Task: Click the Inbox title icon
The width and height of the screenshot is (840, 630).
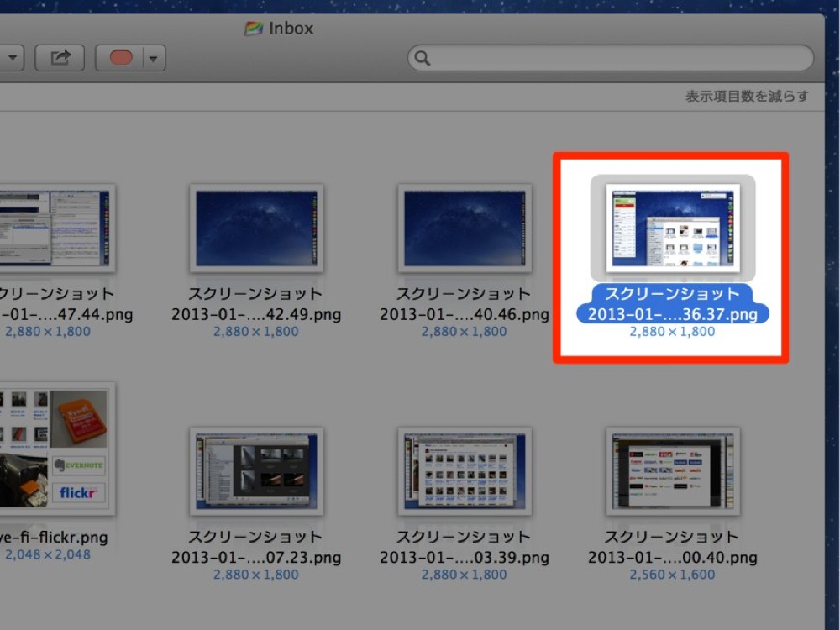Action: 254,28
